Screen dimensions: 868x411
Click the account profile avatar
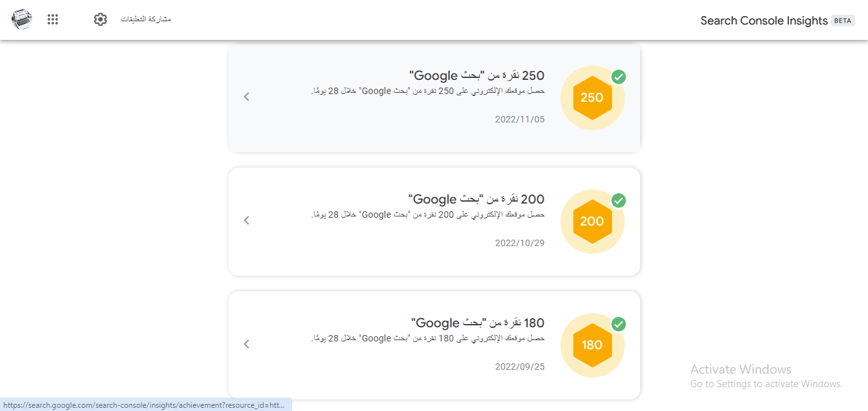tap(22, 19)
